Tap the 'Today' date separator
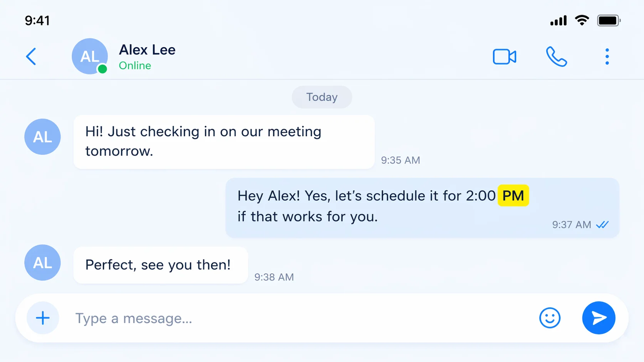 point(322,97)
